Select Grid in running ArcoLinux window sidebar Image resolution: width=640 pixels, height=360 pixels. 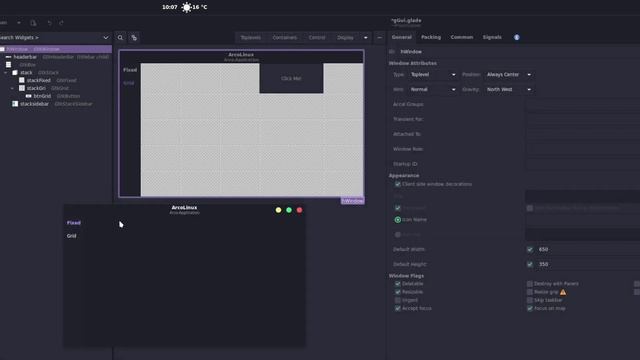71,236
